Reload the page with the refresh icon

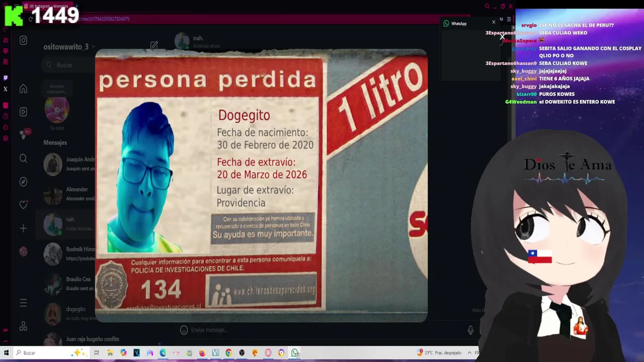pos(31,19)
